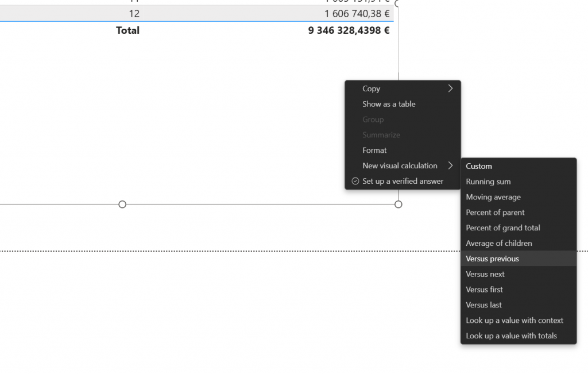Click the Total row value cell
This screenshot has width=588, height=374.
point(349,30)
